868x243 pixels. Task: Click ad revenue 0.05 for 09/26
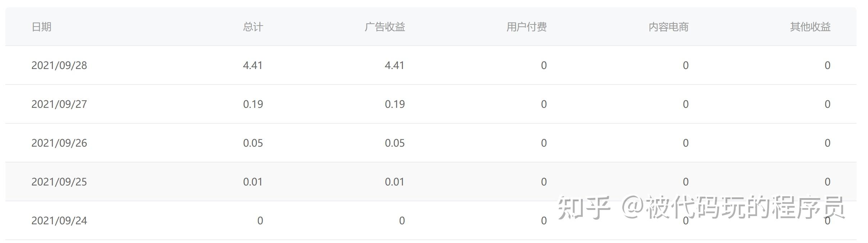[395, 143]
